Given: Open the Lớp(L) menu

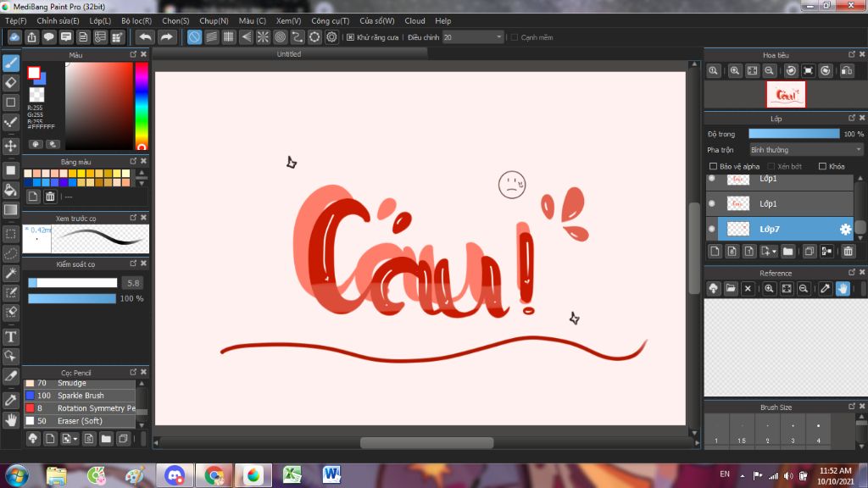Looking at the screenshot, I should coord(100,20).
